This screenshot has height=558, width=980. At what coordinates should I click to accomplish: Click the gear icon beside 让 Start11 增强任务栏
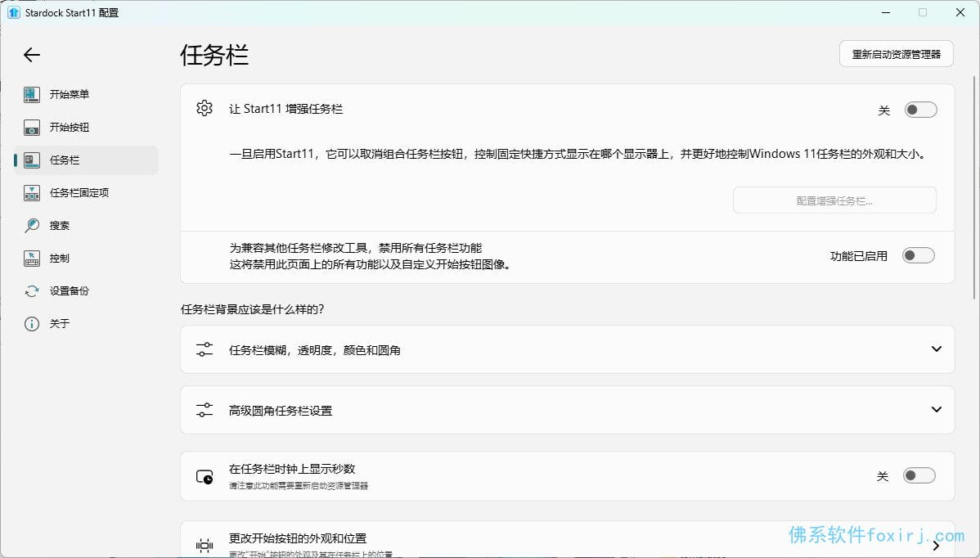click(x=205, y=109)
